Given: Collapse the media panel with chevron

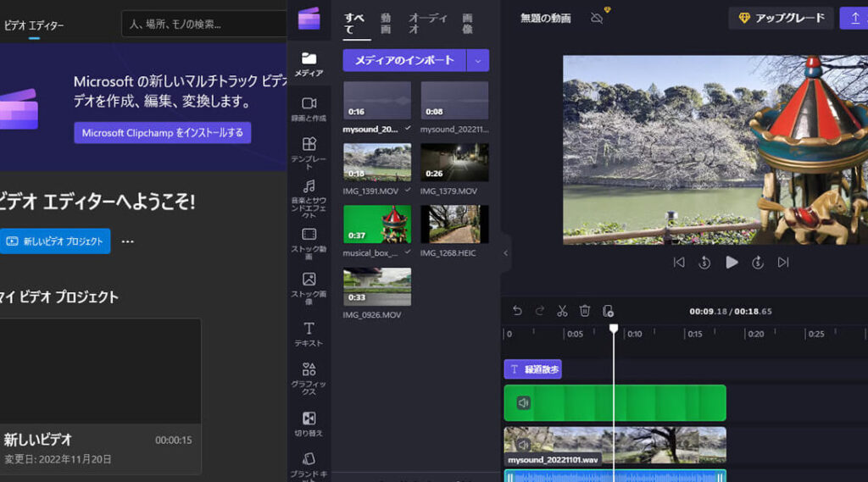Looking at the screenshot, I should coord(506,252).
